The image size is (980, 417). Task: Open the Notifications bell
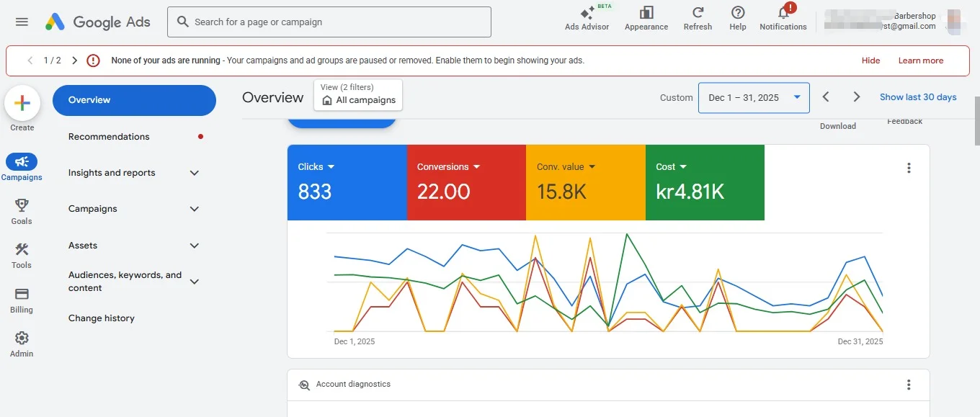click(x=783, y=17)
